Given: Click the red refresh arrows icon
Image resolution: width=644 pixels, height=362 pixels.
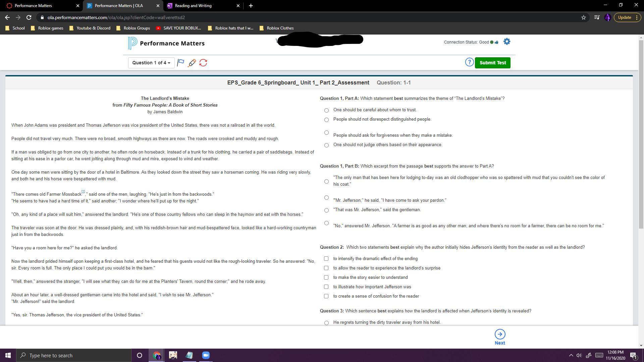Looking at the screenshot, I should pos(203,63).
